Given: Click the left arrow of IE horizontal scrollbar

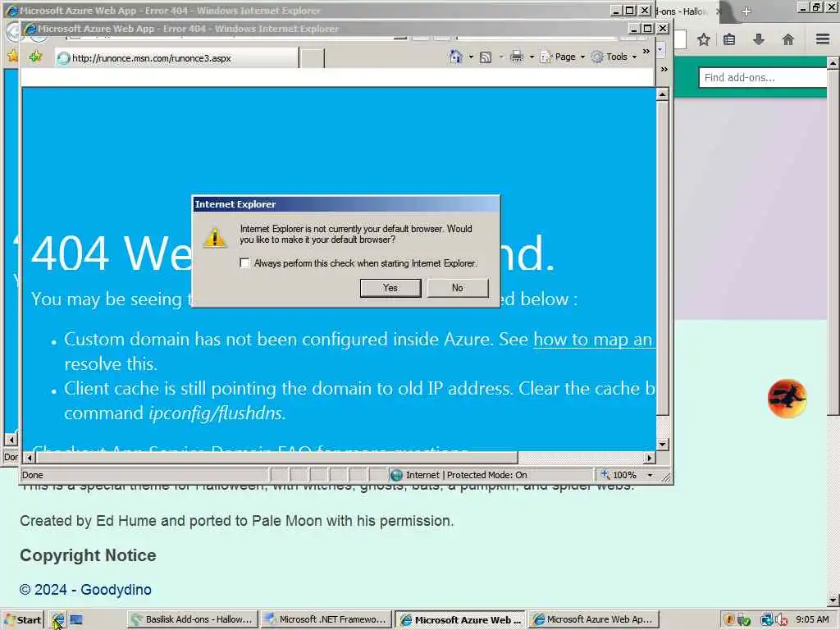Looking at the screenshot, I should pyautogui.click(x=30, y=458).
